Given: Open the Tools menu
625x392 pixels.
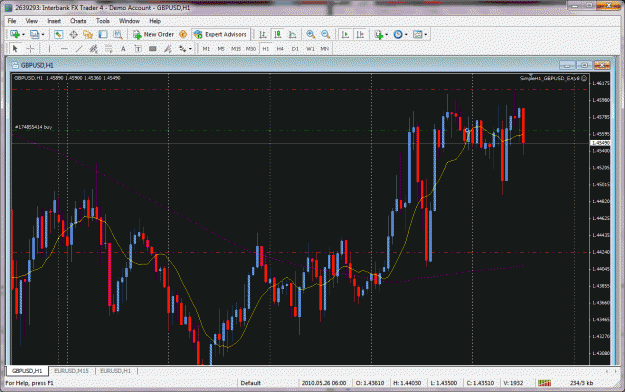Looking at the screenshot, I should [102, 21].
